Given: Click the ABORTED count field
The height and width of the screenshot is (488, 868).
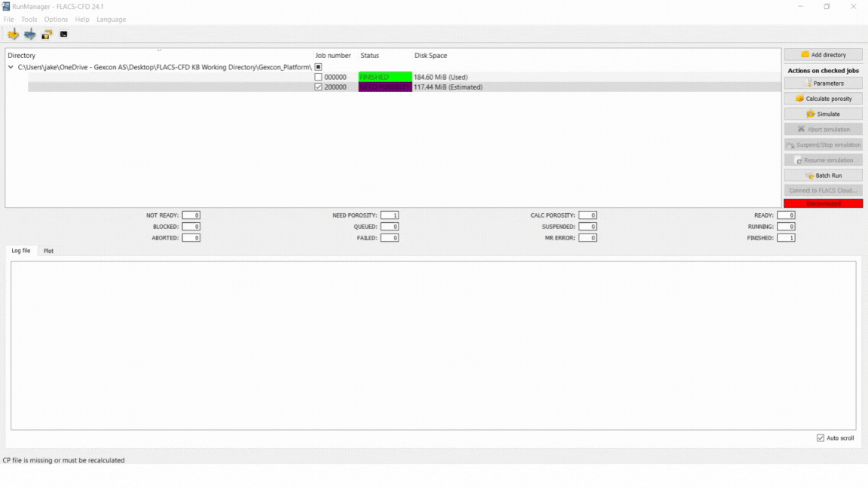Looking at the screenshot, I should tap(191, 238).
